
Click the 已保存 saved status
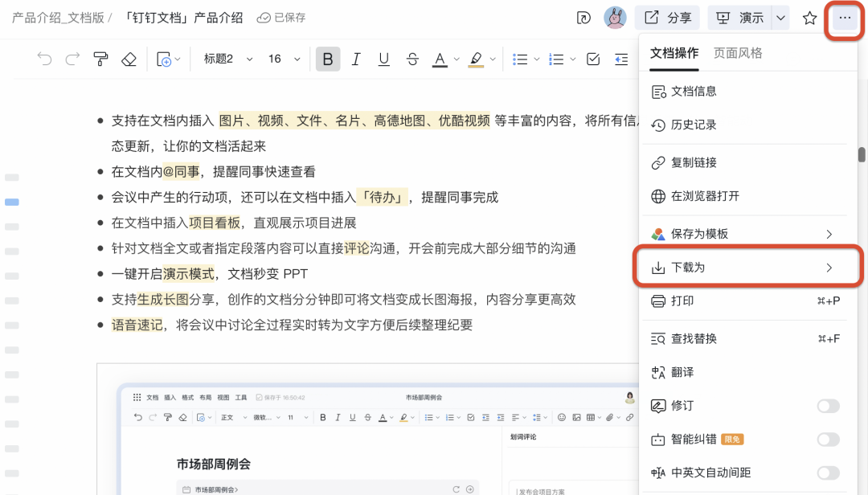point(281,18)
